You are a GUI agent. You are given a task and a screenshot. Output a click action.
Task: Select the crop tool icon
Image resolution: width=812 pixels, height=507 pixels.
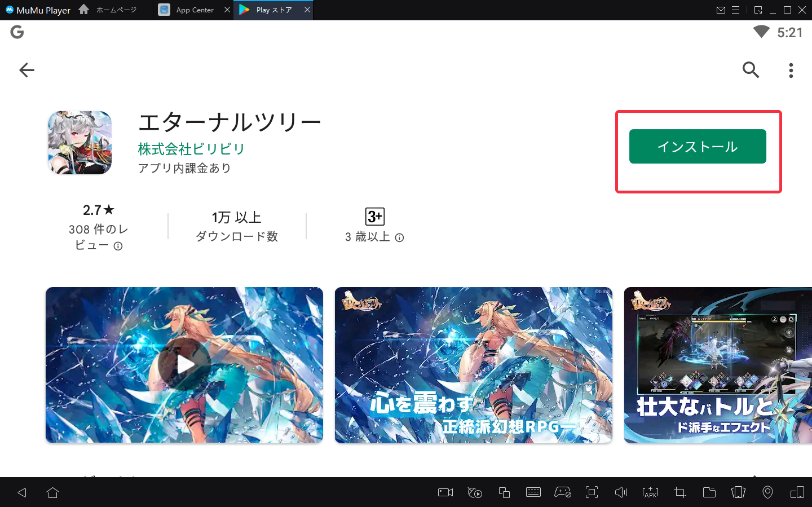coord(680,492)
